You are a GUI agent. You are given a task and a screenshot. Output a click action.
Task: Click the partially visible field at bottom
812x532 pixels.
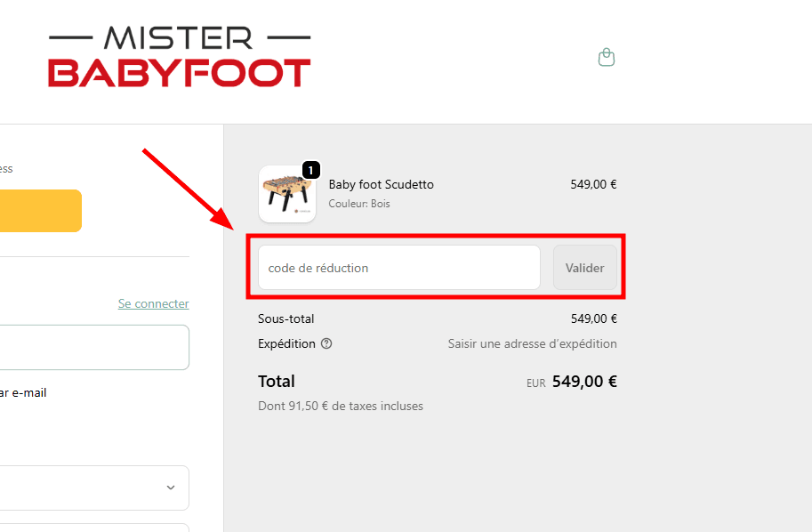93,527
